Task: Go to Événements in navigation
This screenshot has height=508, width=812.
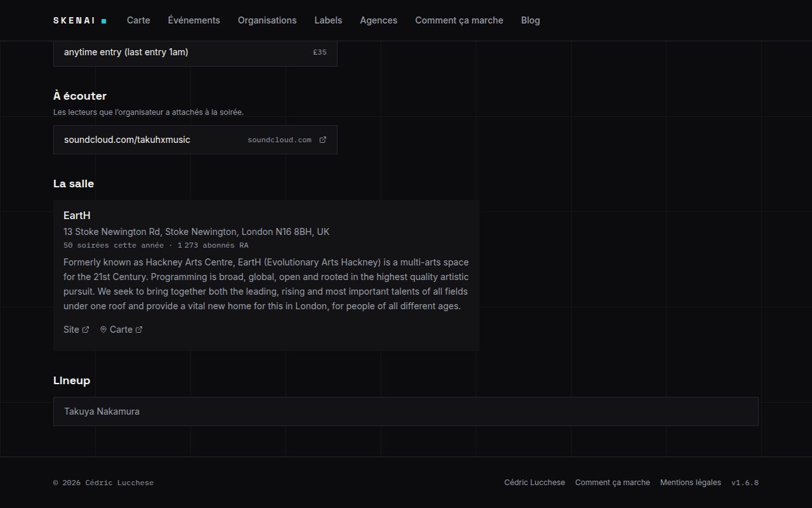Action: pyautogui.click(x=194, y=20)
